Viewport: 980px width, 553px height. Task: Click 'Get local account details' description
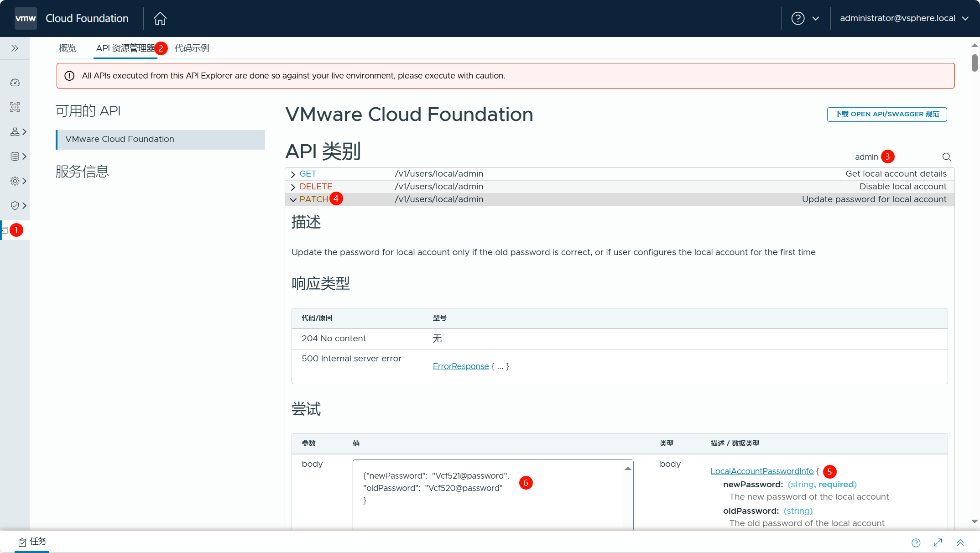click(896, 174)
